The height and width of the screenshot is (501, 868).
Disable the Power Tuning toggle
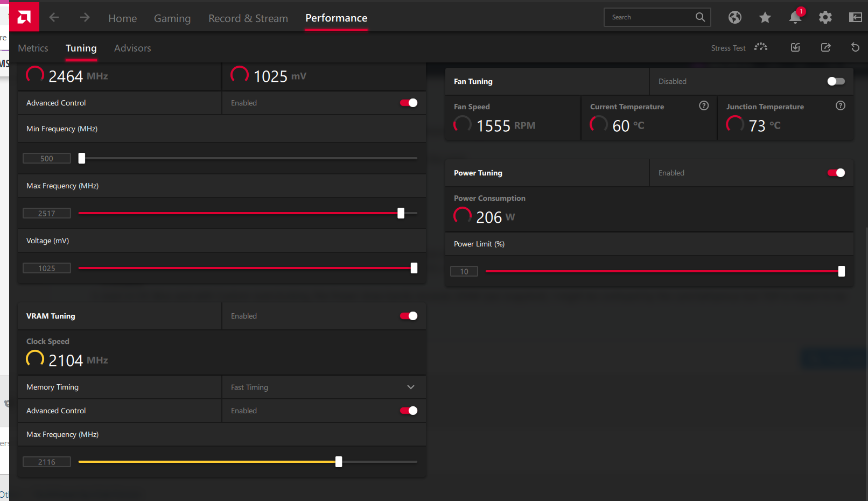point(836,173)
